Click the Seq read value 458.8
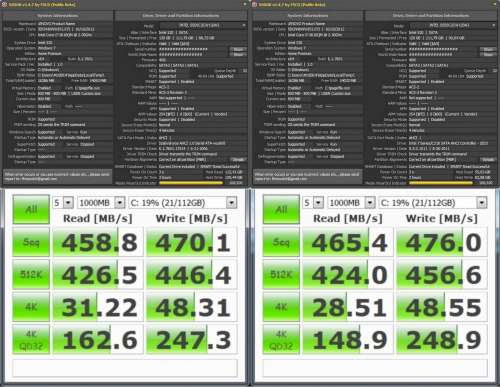 98,242
